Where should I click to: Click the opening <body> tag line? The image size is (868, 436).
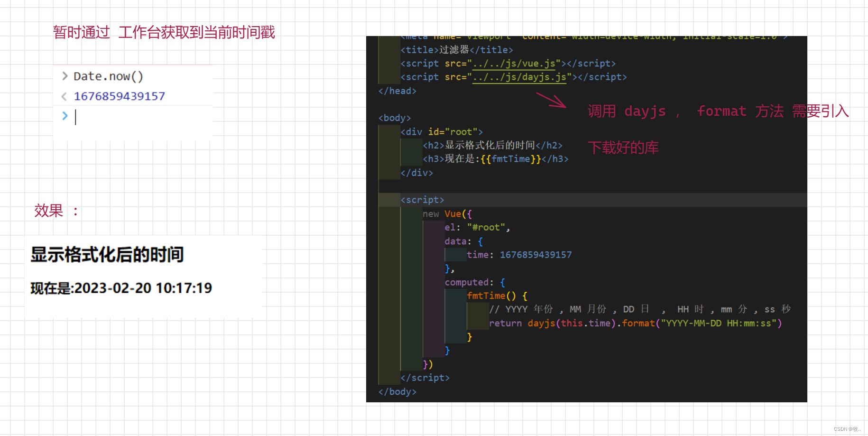(395, 118)
